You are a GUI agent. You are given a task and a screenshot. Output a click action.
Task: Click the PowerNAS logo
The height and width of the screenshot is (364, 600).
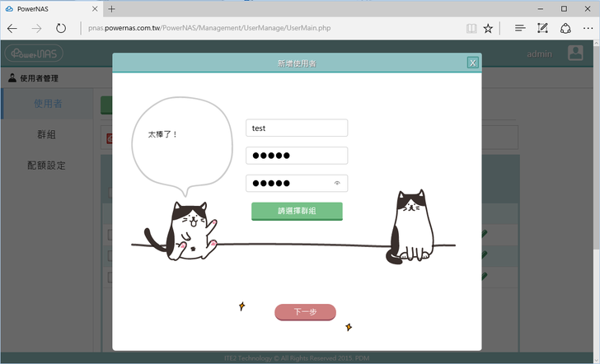[x=34, y=54]
